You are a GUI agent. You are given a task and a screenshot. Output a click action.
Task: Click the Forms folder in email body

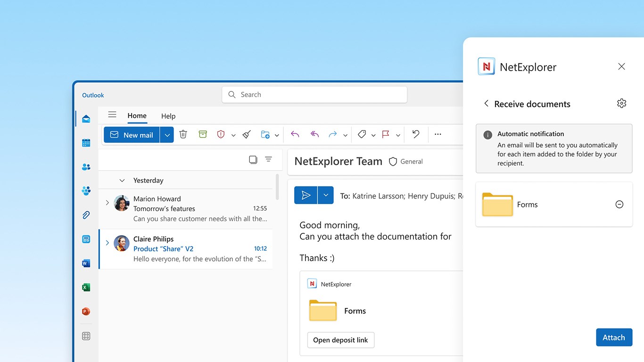[338, 311]
